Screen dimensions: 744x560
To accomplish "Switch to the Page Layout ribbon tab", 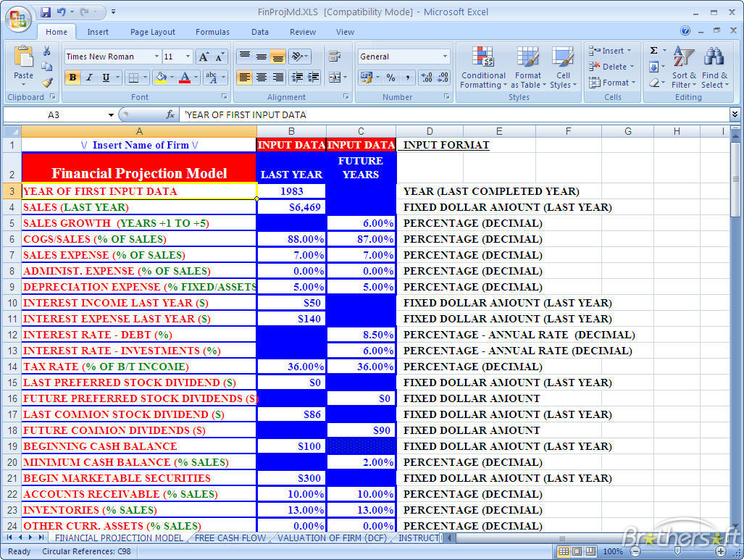I will click(x=152, y=32).
